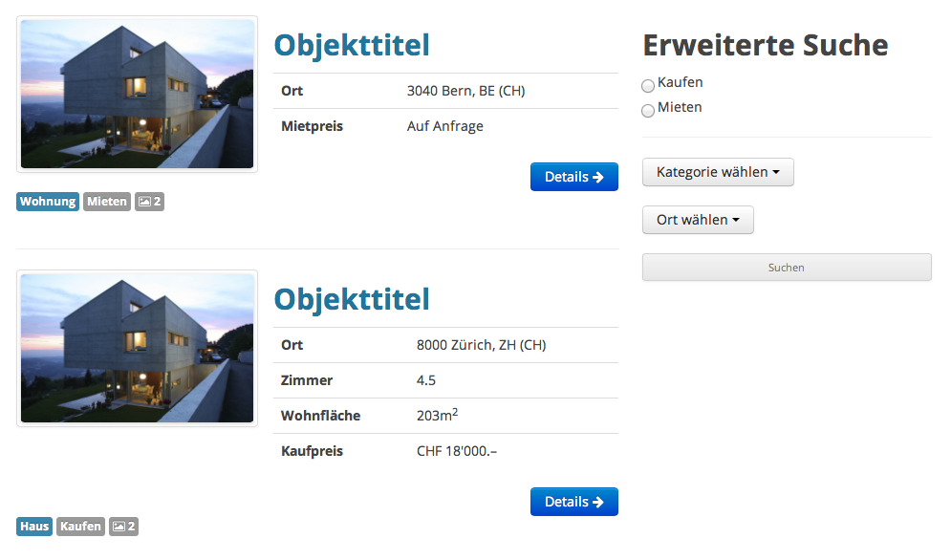Open the Kategorie wählen dropdown
Viewport: 951px width, 560px height.
[718, 172]
